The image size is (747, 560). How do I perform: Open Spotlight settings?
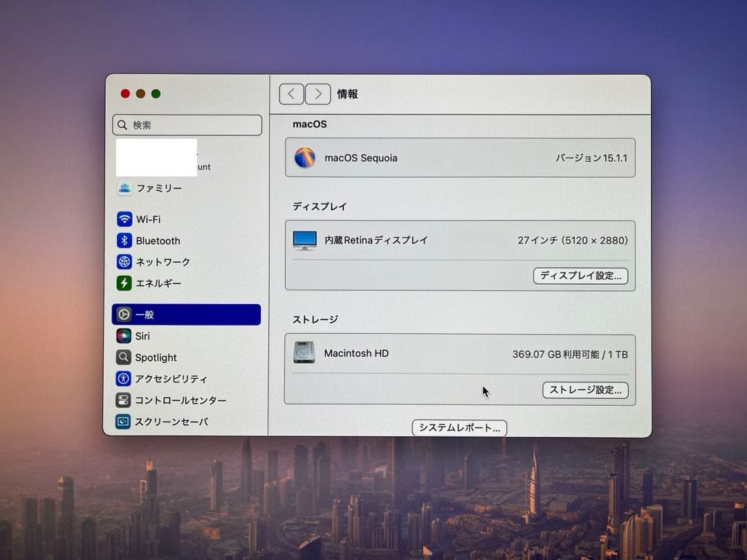click(x=154, y=357)
